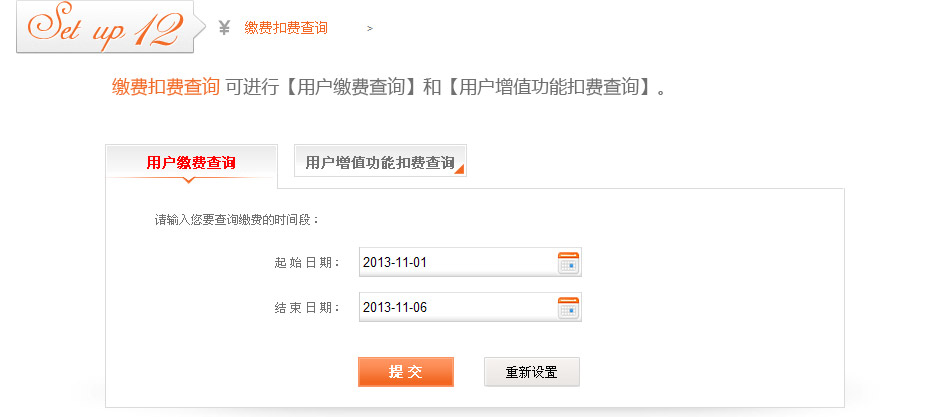Click the red pointer arrow below 用户缴费查询 tab
Screen dimensions: 950x417
[190, 180]
